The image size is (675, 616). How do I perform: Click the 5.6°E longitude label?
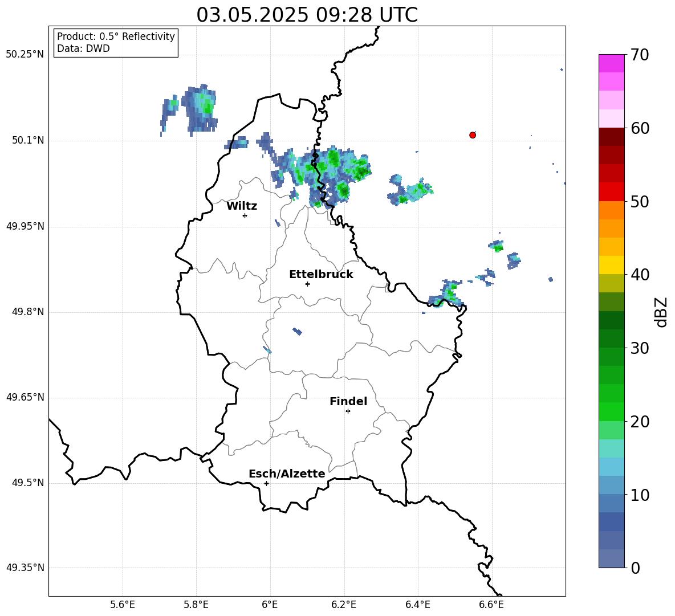(x=123, y=605)
